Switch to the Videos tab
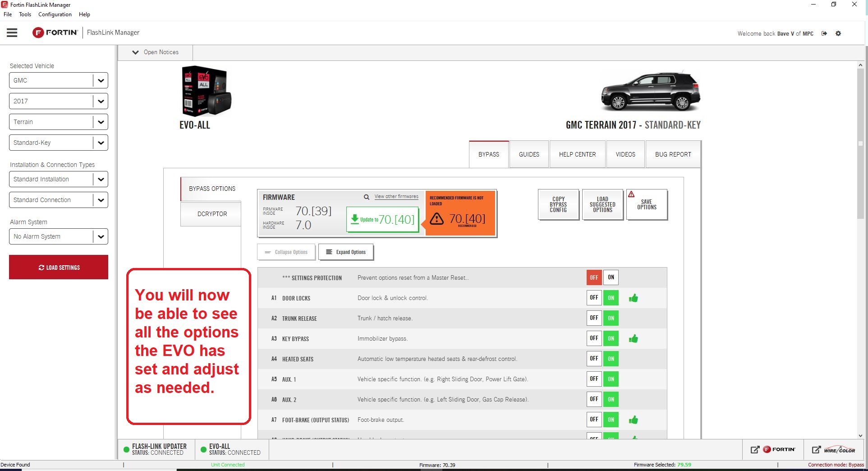This screenshot has height=471, width=868. tap(625, 154)
